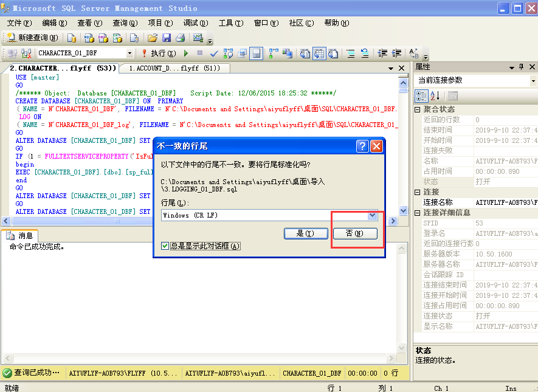Click the Print icon in toolbar
Screen dimensions: 538x392
tap(180, 38)
